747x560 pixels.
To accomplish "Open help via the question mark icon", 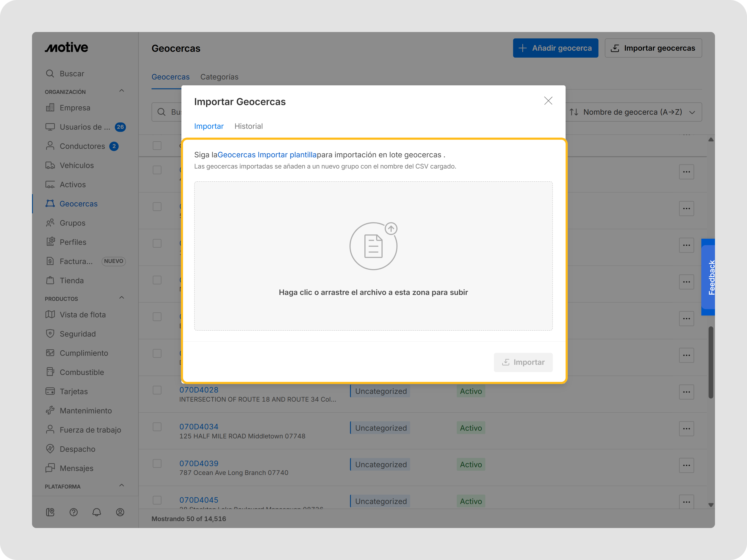I will [x=74, y=512].
